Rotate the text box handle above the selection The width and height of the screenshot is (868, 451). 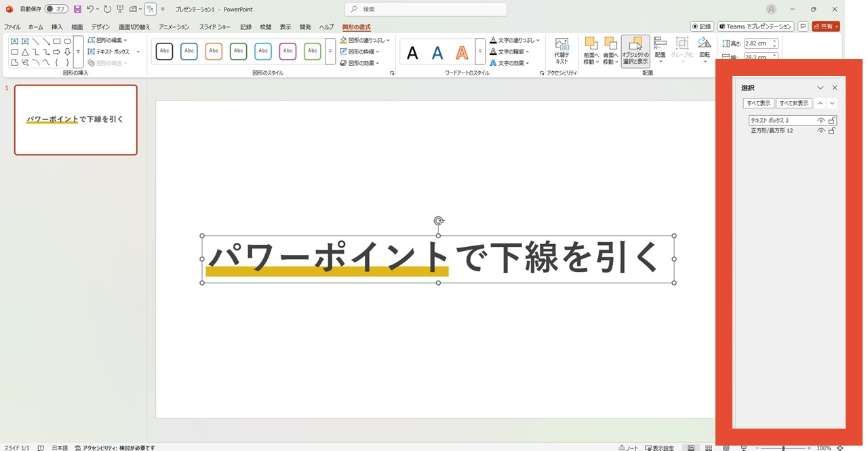pyautogui.click(x=439, y=220)
